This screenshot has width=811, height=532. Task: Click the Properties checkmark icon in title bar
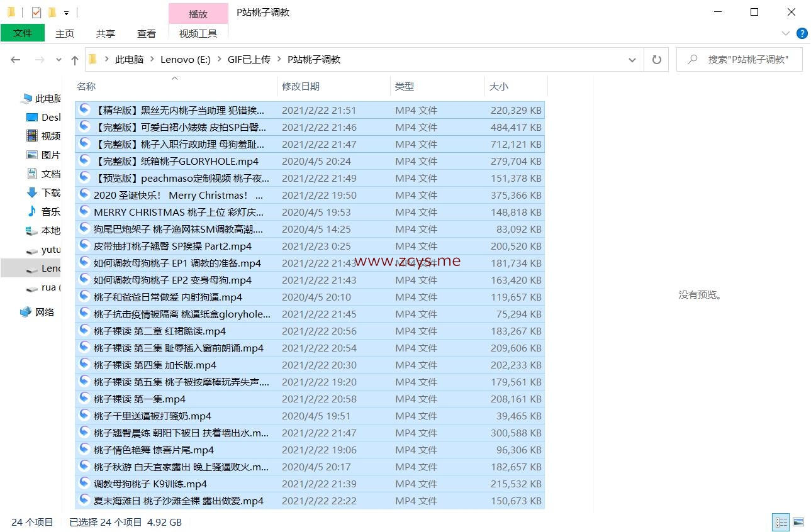(36, 12)
